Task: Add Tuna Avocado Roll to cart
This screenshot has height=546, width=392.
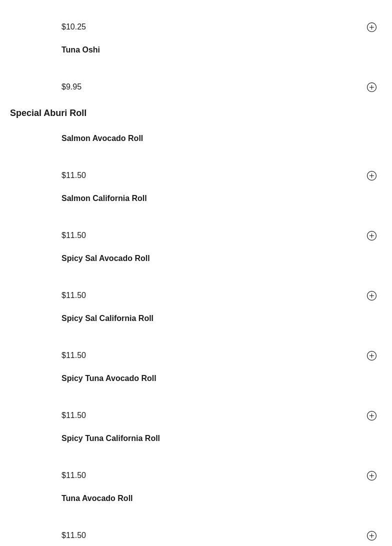Action: click(x=371, y=535)
